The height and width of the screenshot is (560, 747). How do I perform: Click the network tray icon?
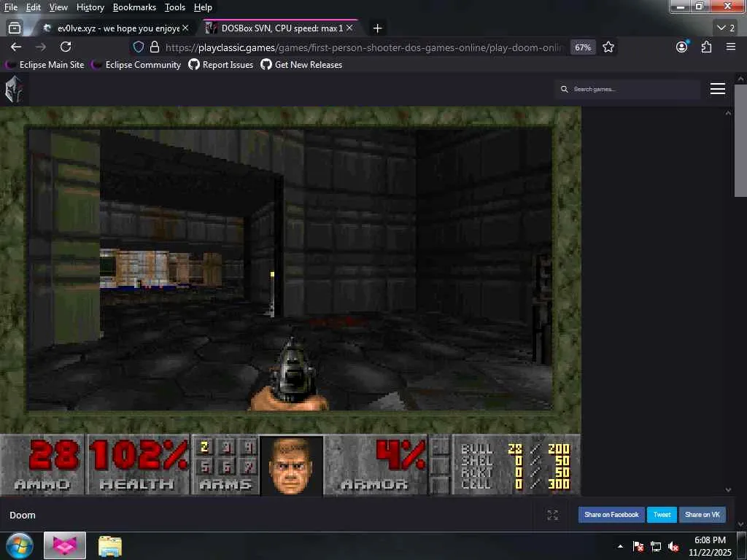(x=656, y=546)
